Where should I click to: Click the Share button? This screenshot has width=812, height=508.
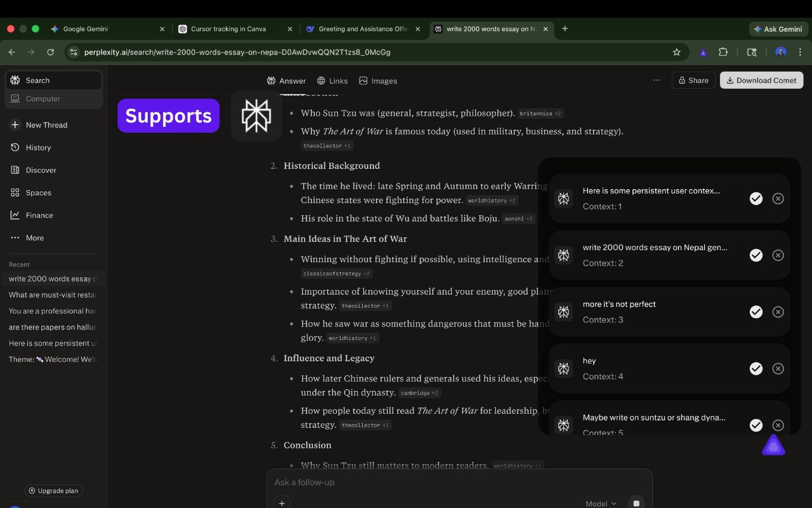[x=693, y=81]
